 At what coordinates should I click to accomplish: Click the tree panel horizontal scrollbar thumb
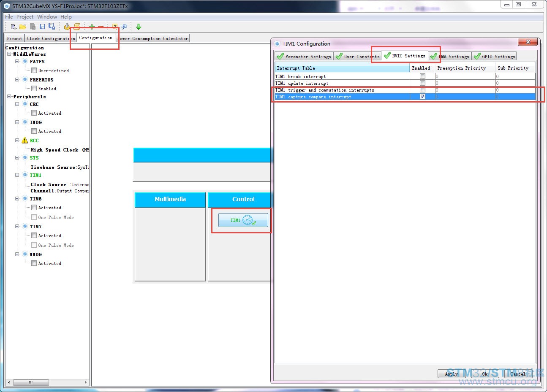pyautogui.click(x=31, y=382)
